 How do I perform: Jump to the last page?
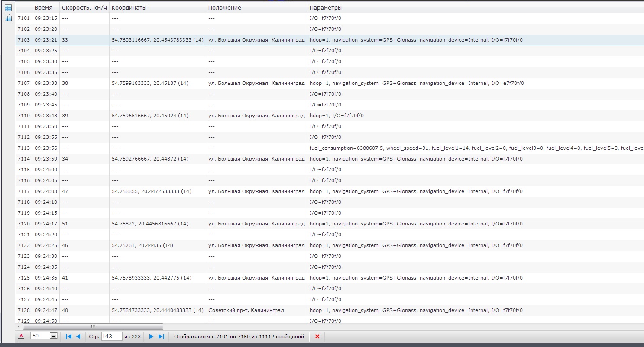pos(161,337)
